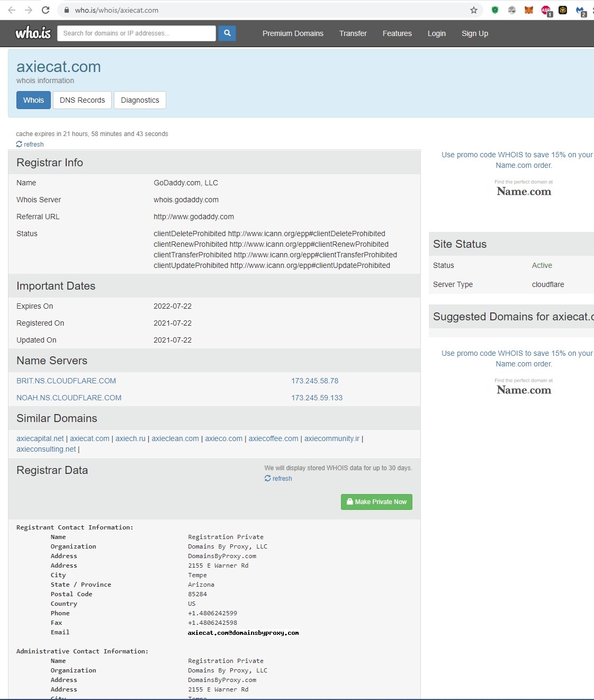Click the lower Name.com promo code text

[517, 358]
